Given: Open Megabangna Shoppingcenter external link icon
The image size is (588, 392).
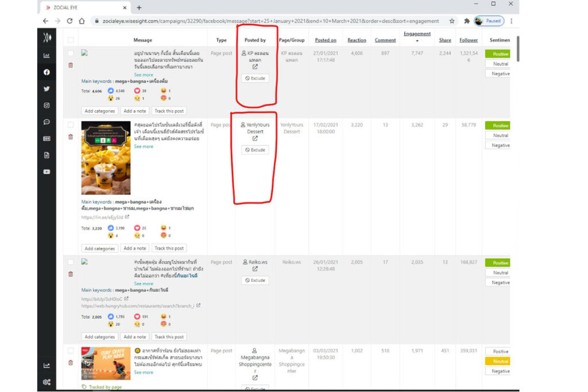Looking at the screenshot, I should pos(255,378).
